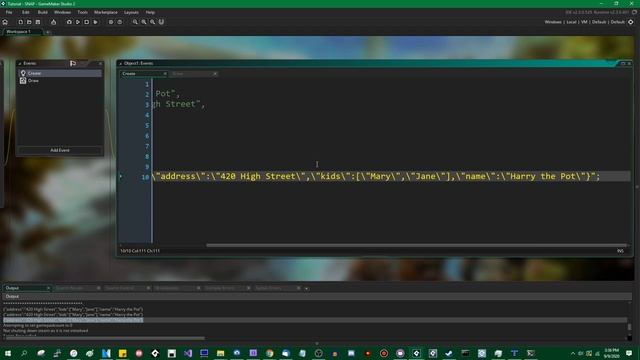Click the Add Event button
Viewport: 640px width, 360px height.
[60, 150]
